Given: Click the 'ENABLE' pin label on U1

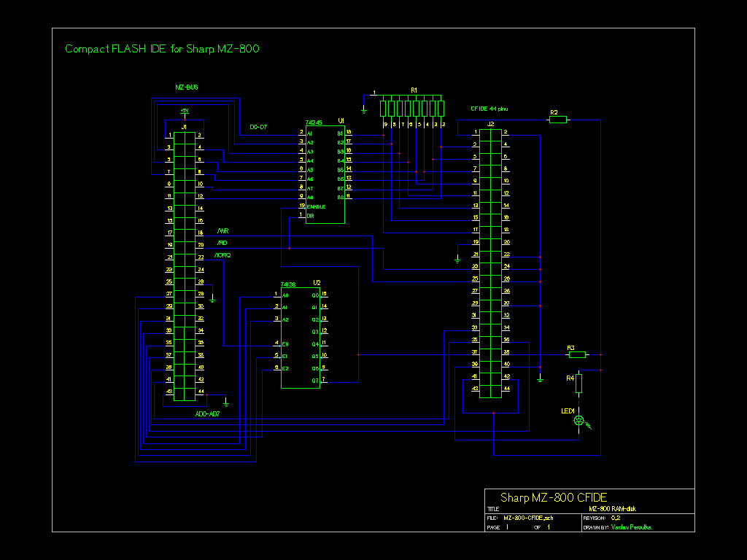Looking at the screenshot, I should click(x=317, y=206).
